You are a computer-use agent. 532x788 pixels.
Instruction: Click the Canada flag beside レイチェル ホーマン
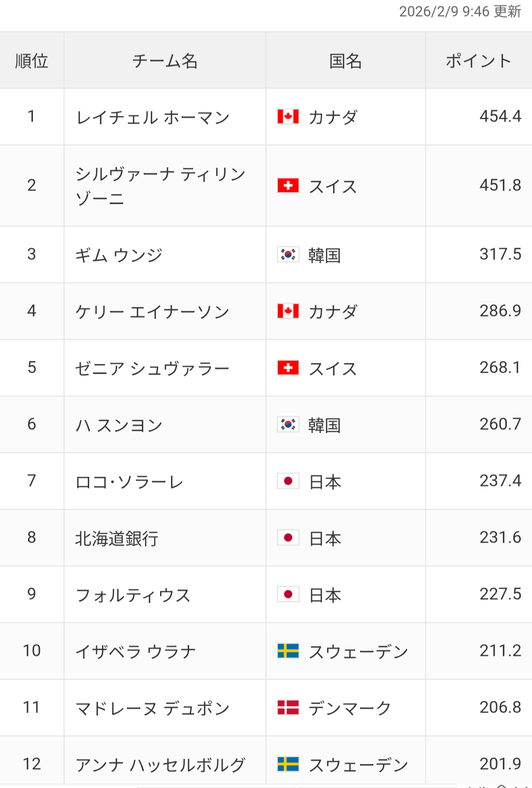(288, 117)
